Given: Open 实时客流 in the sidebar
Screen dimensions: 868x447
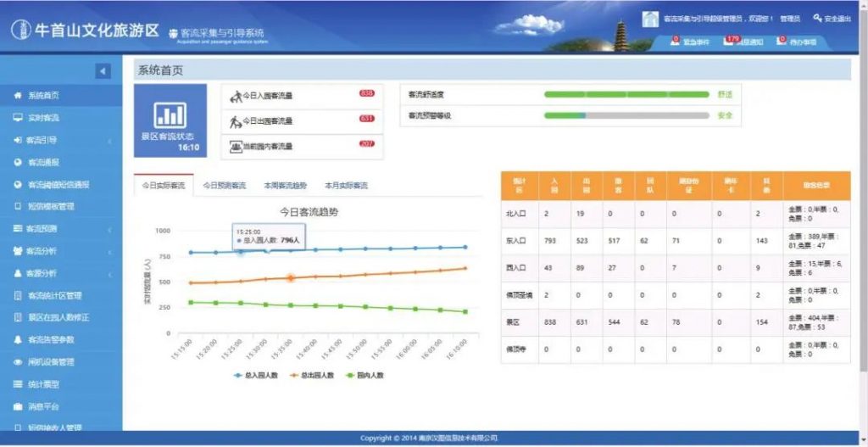Looking at the screenshot, I should (43, 118).
